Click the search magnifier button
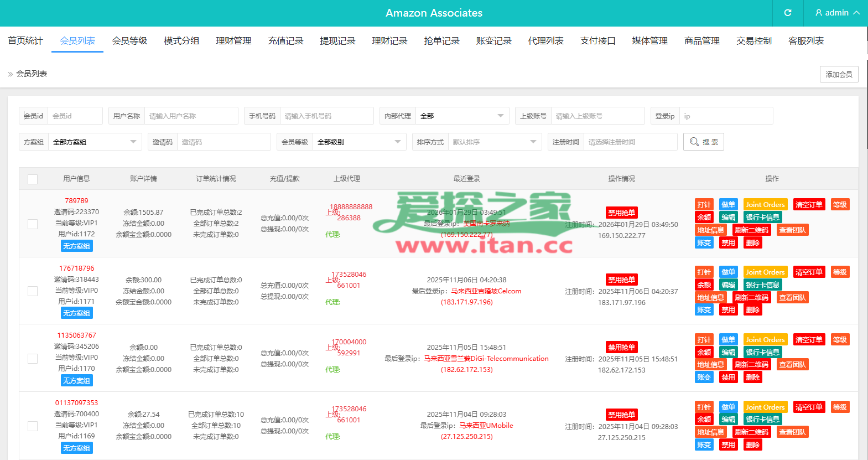The image size is (868, 460). click(703, 142)
